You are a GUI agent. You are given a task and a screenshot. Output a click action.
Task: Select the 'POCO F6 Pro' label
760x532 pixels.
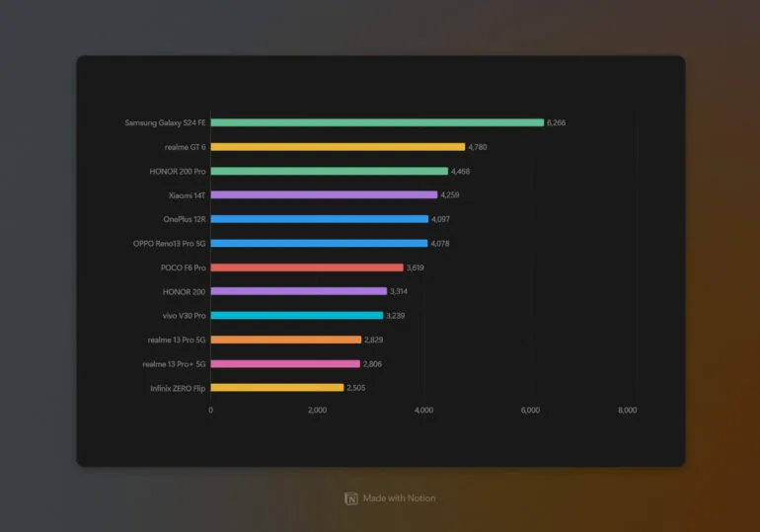184,267
